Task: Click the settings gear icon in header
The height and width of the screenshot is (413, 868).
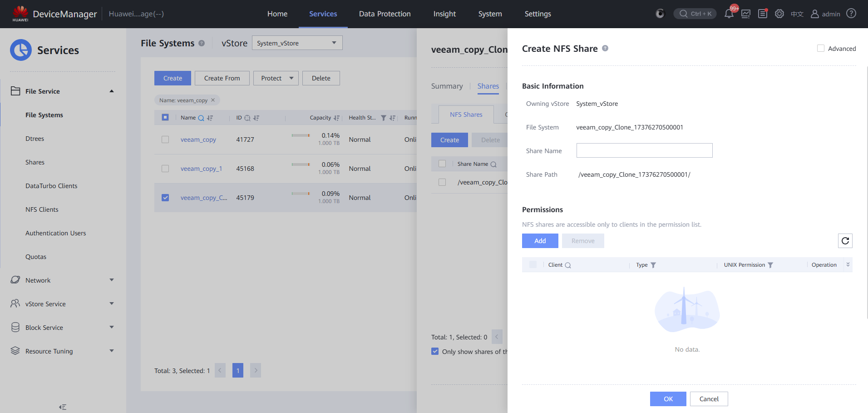Action: click(779, 14)
